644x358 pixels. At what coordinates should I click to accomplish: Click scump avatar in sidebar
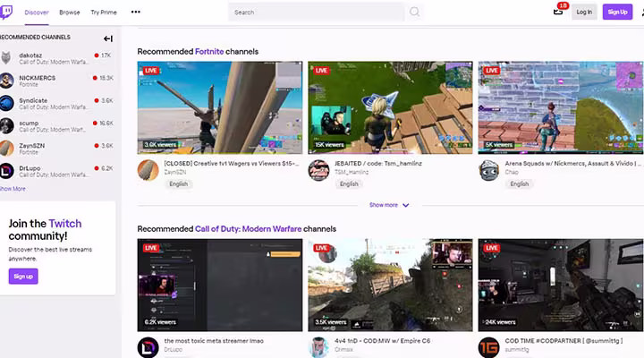coord(6,126)
